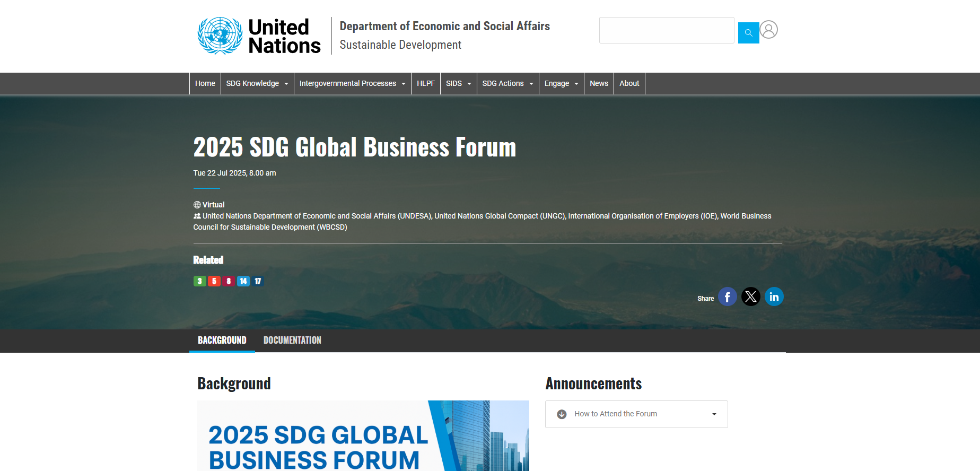Click the Announcements heading
Screen dimensions: 980x471
(x=593, y=383)
